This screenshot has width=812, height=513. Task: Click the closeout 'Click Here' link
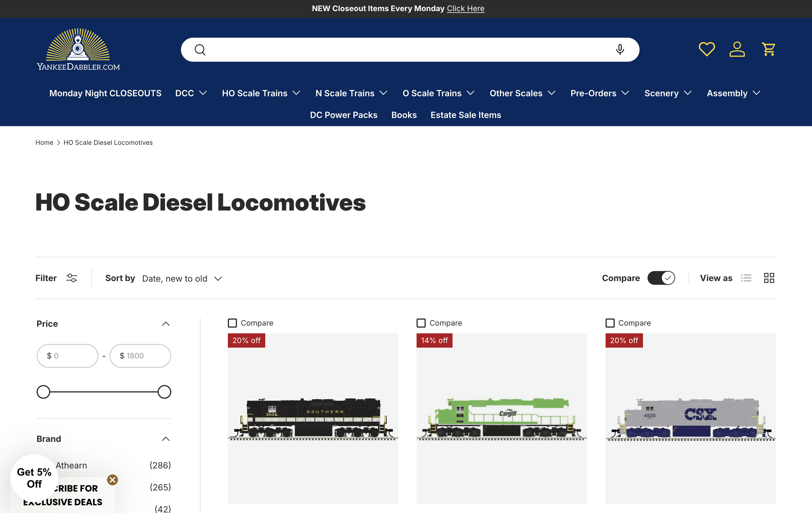tap(465, 9)
